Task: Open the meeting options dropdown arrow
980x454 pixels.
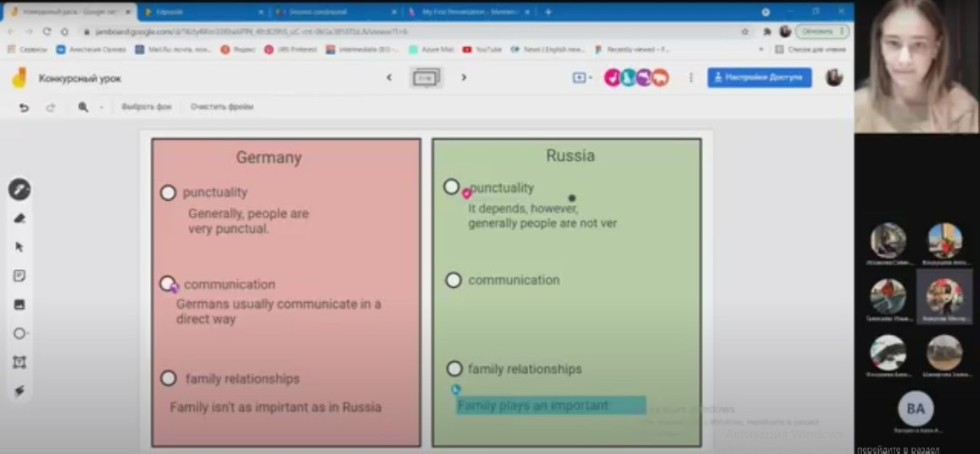Action: click(x=591, y=78)
